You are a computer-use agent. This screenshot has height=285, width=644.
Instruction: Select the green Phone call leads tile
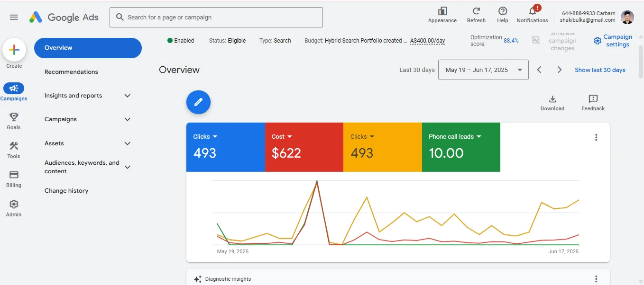click(x=460, y=147)
